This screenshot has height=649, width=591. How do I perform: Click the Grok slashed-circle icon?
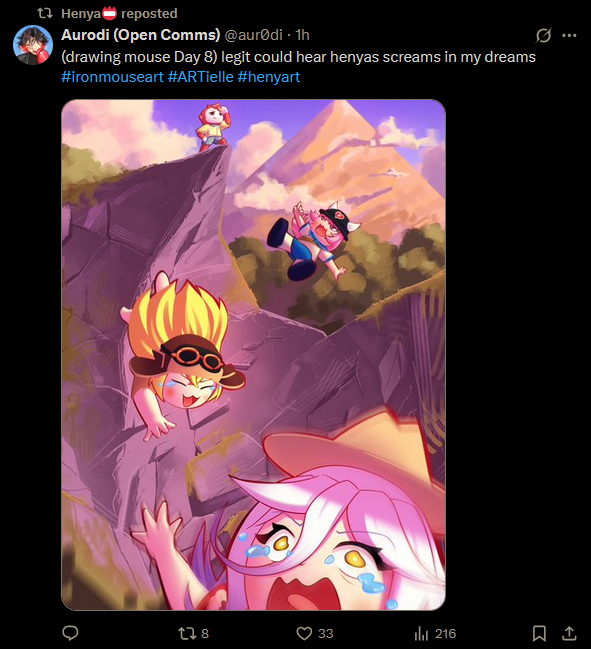point(543,36)
